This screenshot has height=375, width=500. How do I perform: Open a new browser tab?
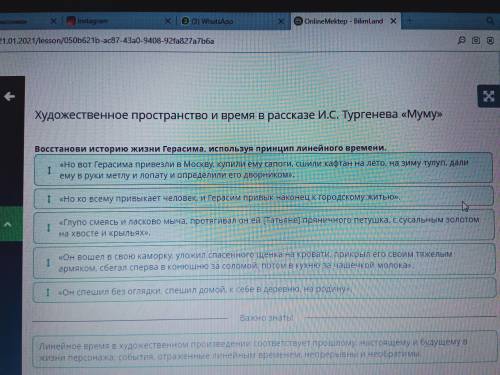point(409,21)
